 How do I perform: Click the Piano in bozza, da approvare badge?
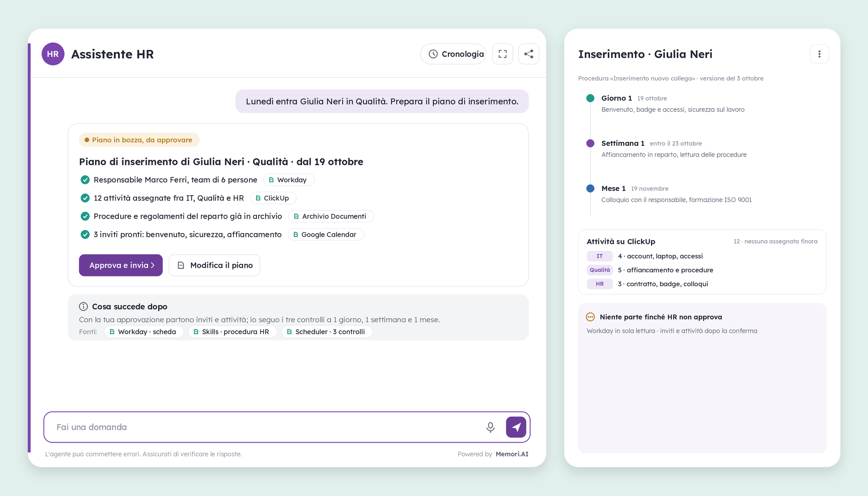pyautogui.click(x=139, y=140)
